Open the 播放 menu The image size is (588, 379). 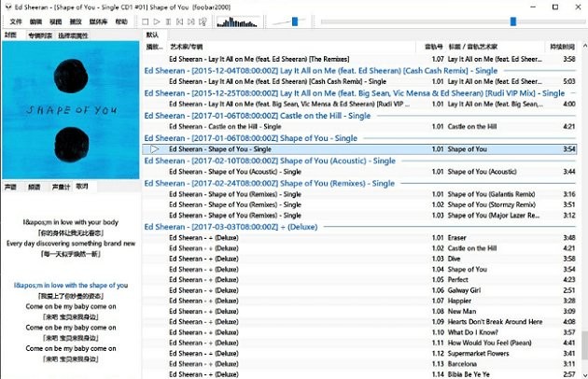click(x=76, y=21)
